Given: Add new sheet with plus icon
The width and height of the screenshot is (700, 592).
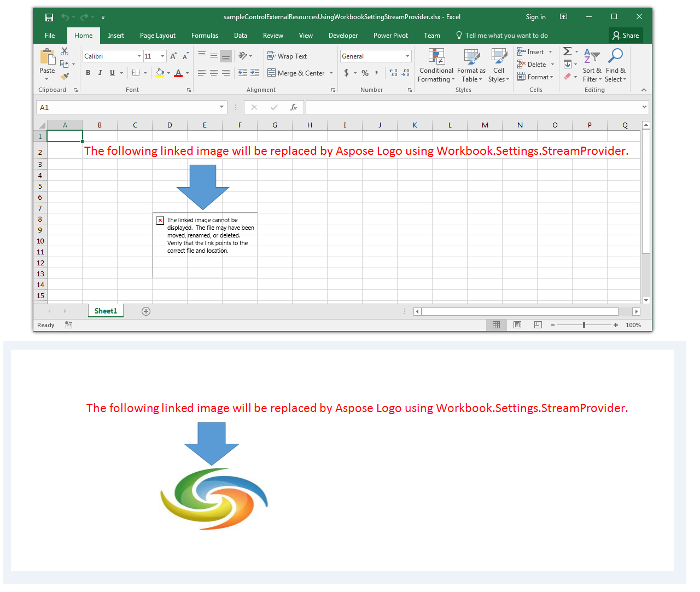Looking at the screenshot, I should coord(146,311).
